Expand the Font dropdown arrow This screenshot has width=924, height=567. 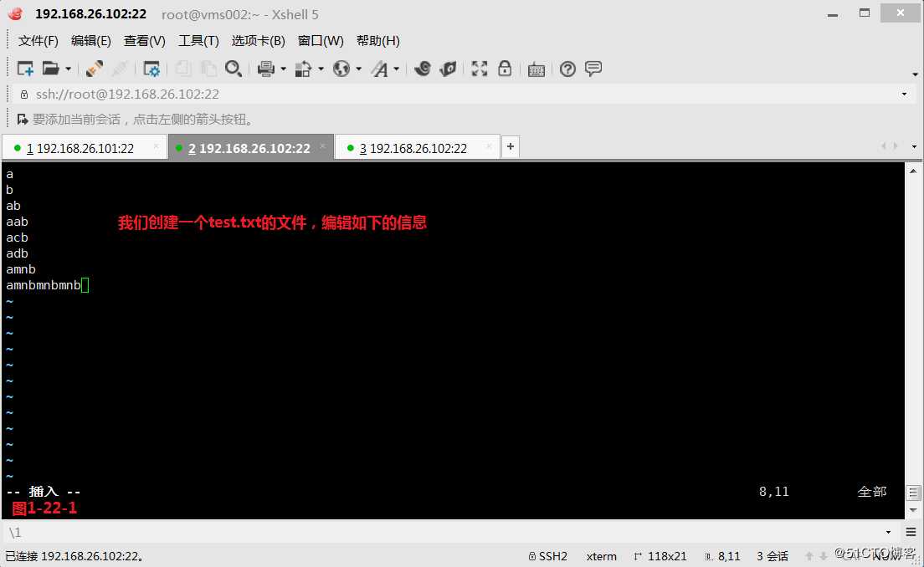397,69
